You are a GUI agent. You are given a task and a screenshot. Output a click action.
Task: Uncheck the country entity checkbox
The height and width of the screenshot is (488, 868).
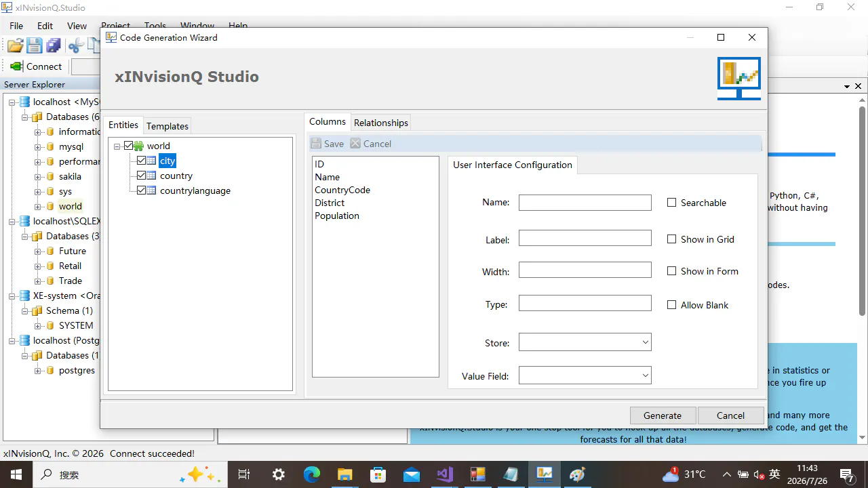[x=141, y=176]
